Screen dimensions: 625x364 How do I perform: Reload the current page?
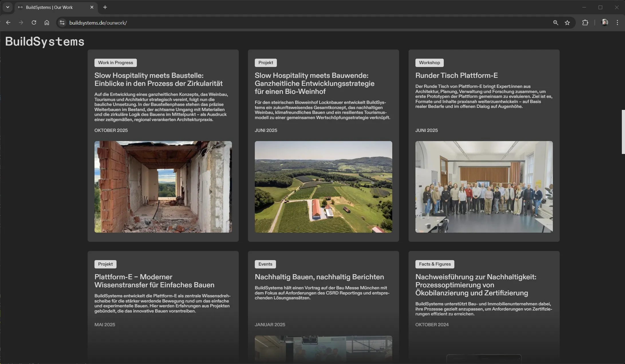click(34, 23)
